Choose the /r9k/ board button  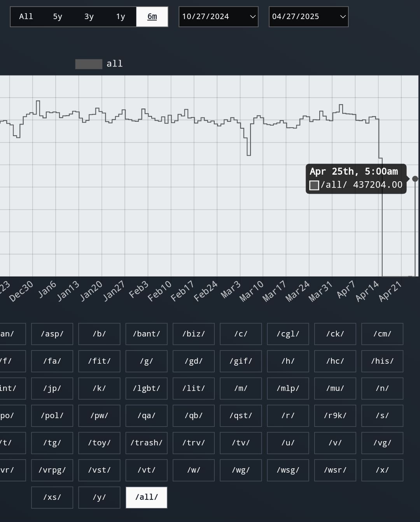pos(335,416)
